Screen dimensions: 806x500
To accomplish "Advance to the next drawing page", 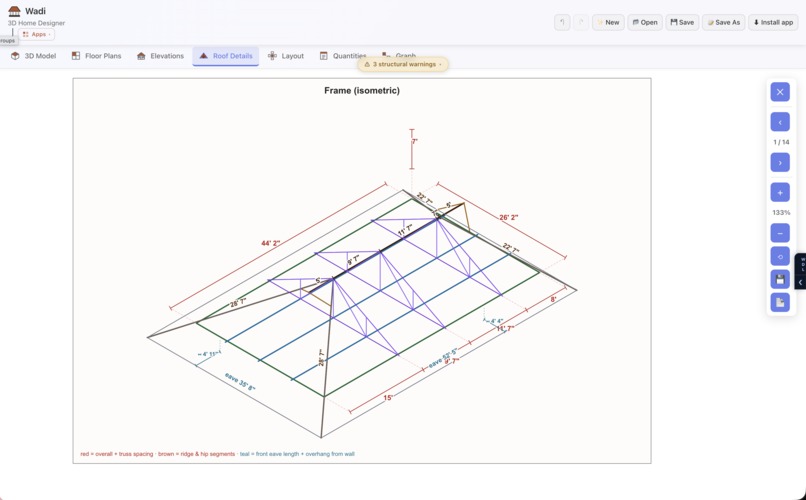I will coord(780,162).
